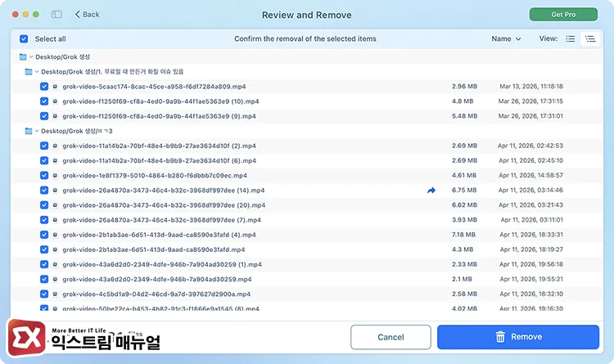Screen dimensions: 614x364
Task: Click size value 7.18 MB
Action: (463, 235)
